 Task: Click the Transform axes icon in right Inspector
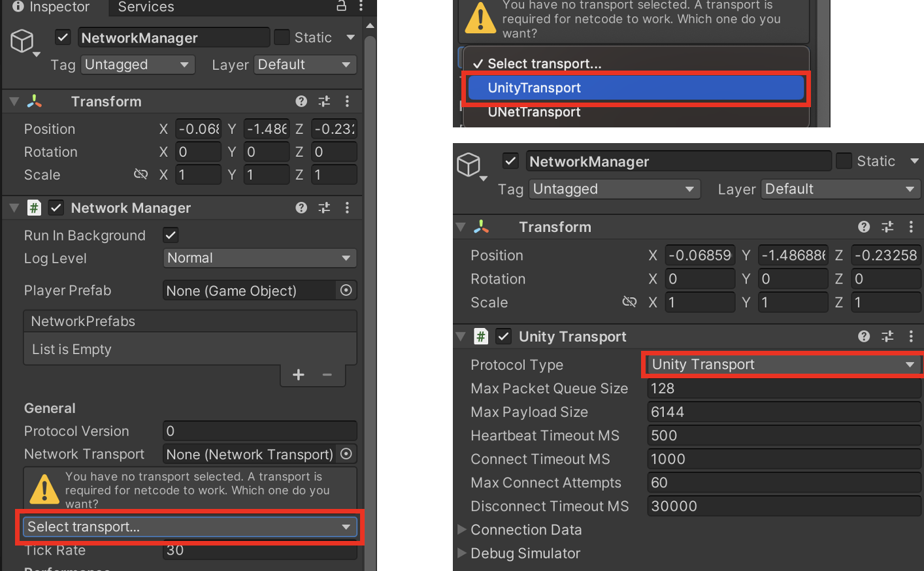(481, 227)
